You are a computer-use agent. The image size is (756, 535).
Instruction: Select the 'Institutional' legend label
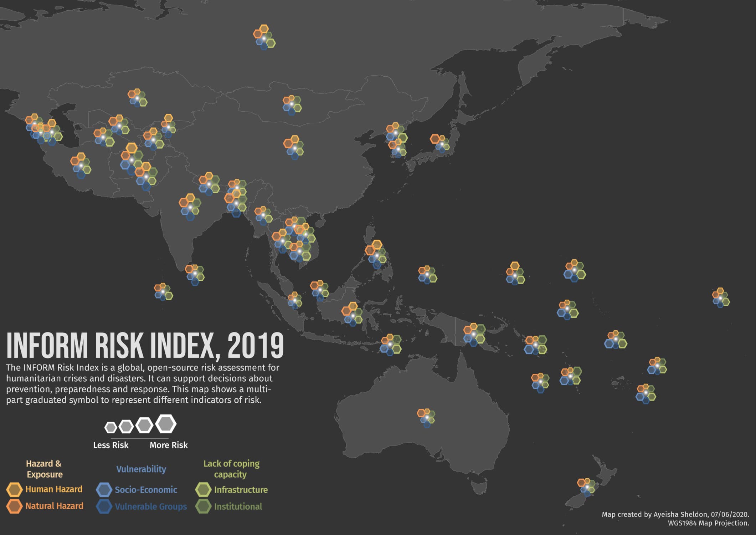click(238, 507)
